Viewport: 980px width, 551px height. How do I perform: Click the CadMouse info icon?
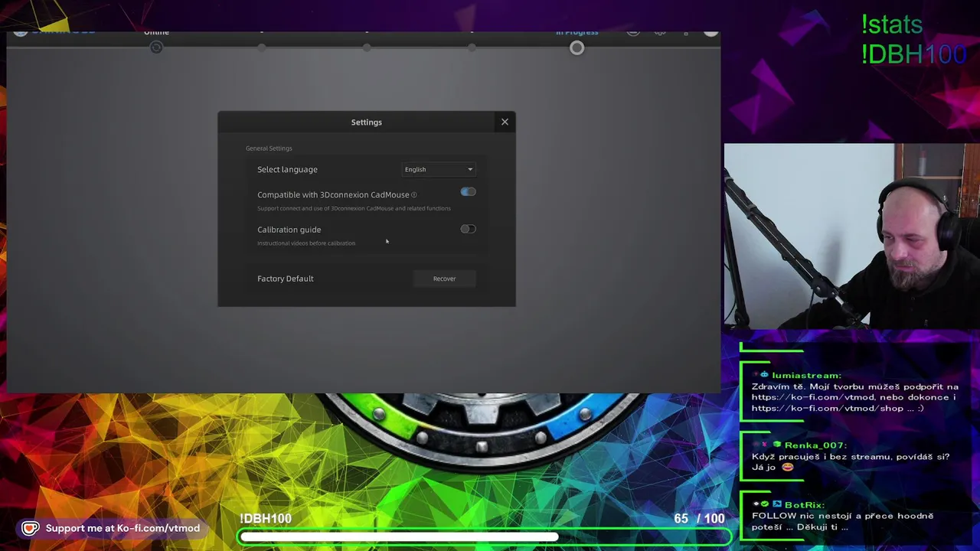point(414,195)
